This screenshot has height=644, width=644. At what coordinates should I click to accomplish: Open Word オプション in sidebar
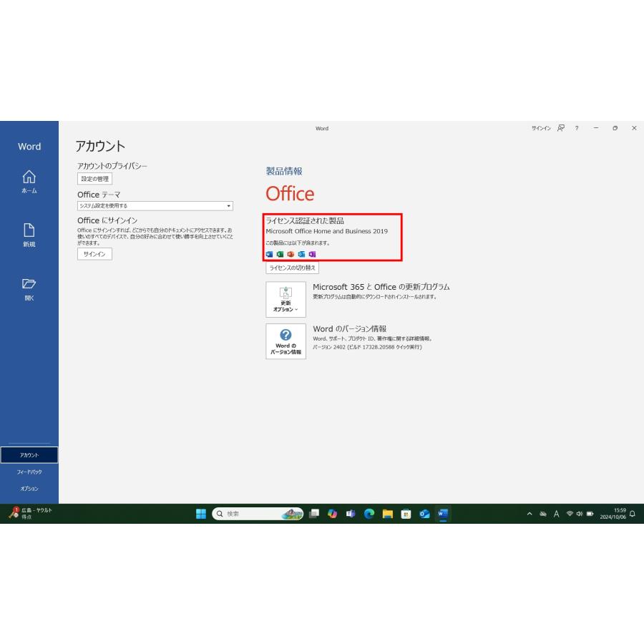click(x=29, y=489)
